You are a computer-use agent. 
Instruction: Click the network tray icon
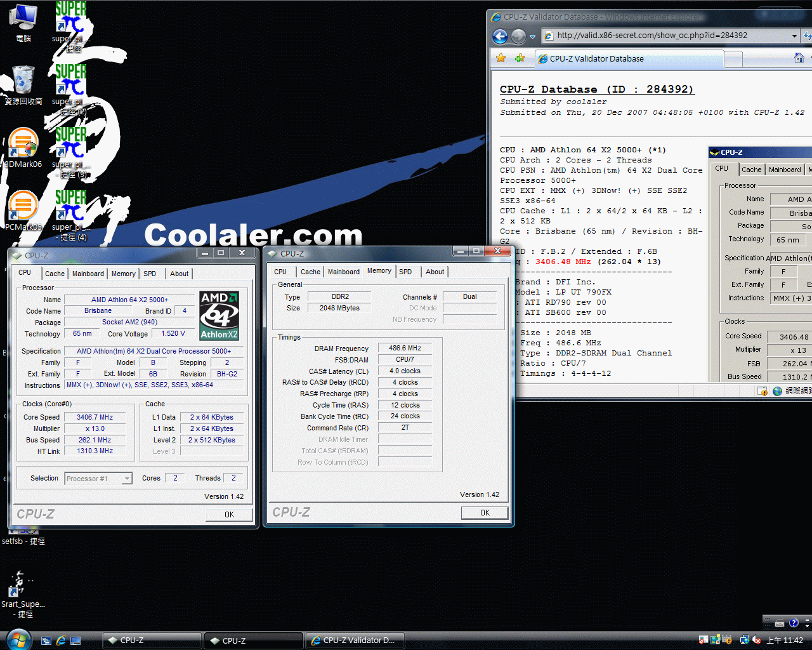(745, 640)
